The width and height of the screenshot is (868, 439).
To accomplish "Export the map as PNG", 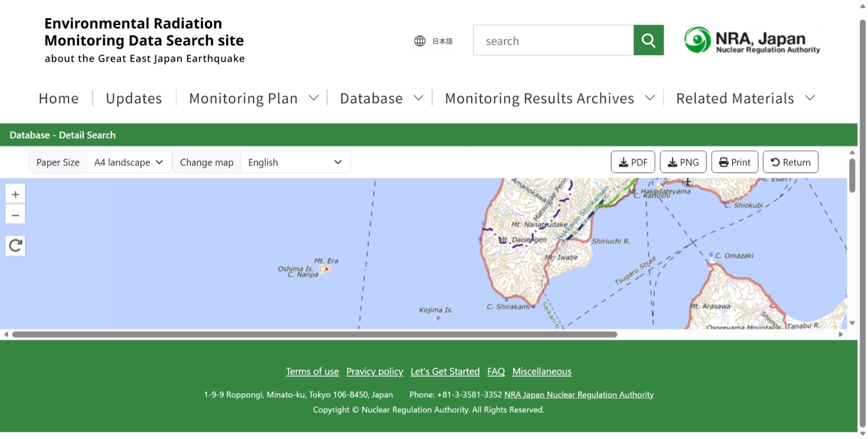I will point(683,162).
